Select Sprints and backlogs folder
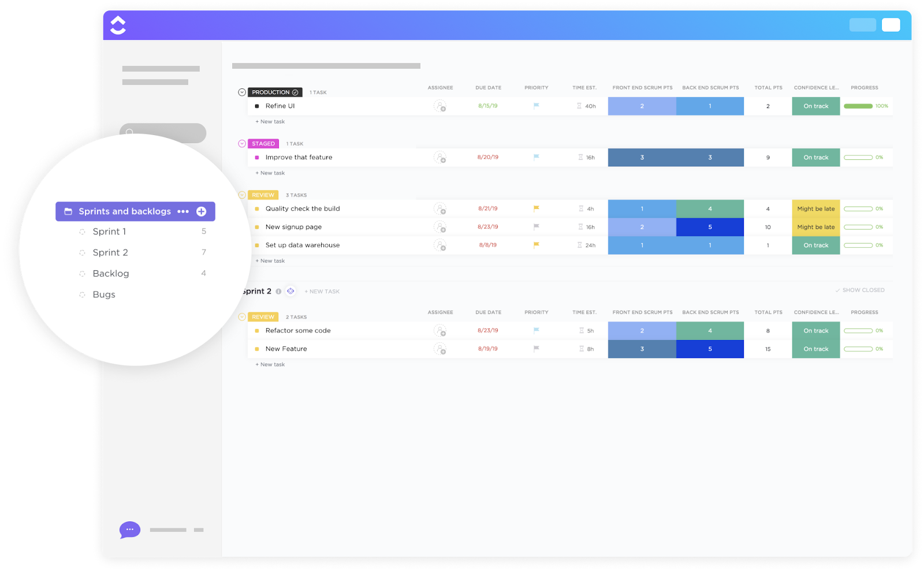 tap(135, 211)
